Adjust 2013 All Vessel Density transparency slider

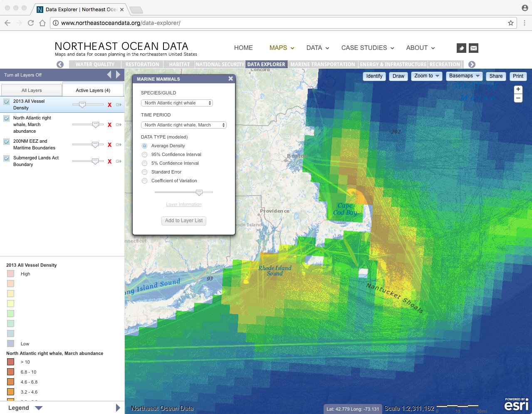tap(82, 105)
